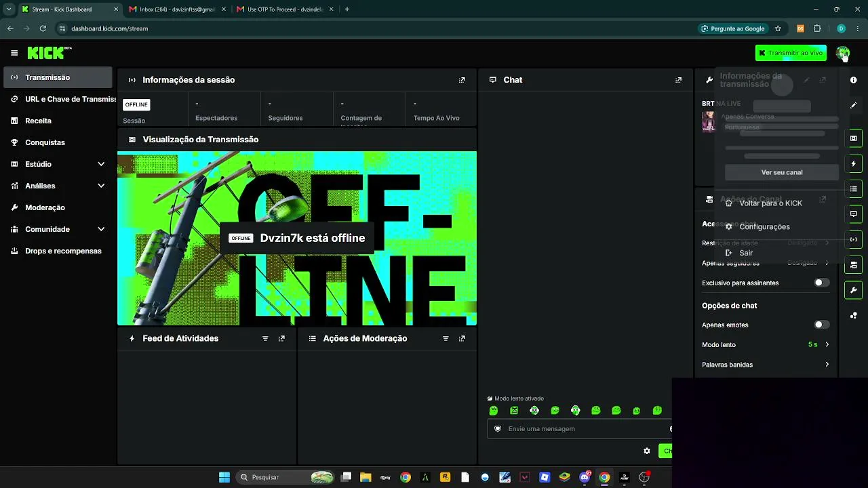Pop out the Informações da sessão panel

coord(462,80)
